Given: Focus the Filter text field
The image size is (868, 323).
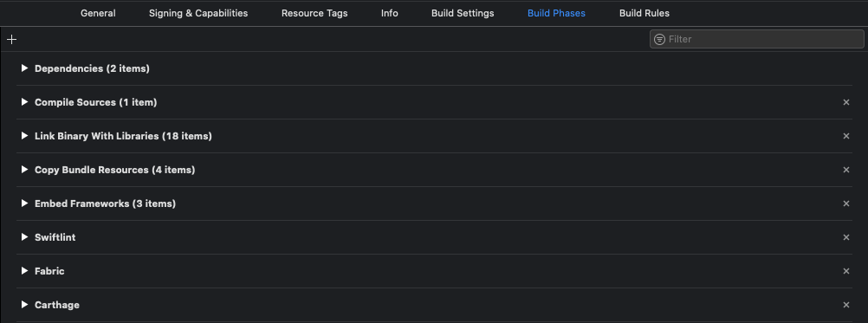Looking at the screenshot, I should click(757, 39).
